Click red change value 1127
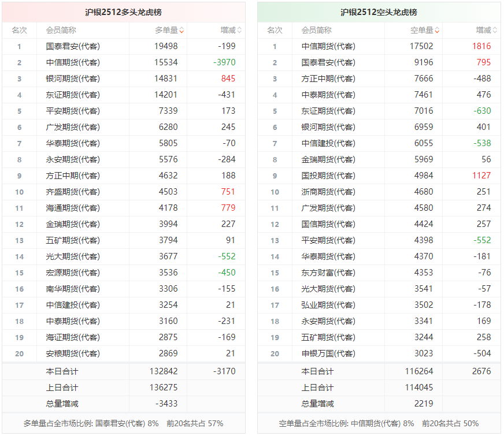This screenshot has height=436, width=504. click(481, 176)
